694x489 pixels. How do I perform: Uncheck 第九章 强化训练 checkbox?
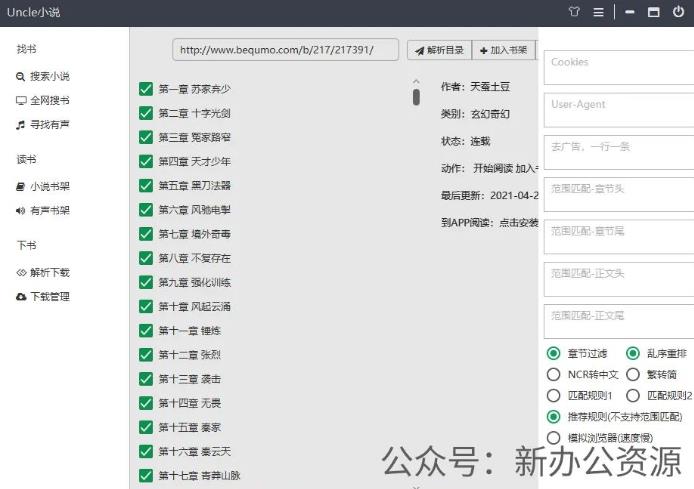click(146, 282)
